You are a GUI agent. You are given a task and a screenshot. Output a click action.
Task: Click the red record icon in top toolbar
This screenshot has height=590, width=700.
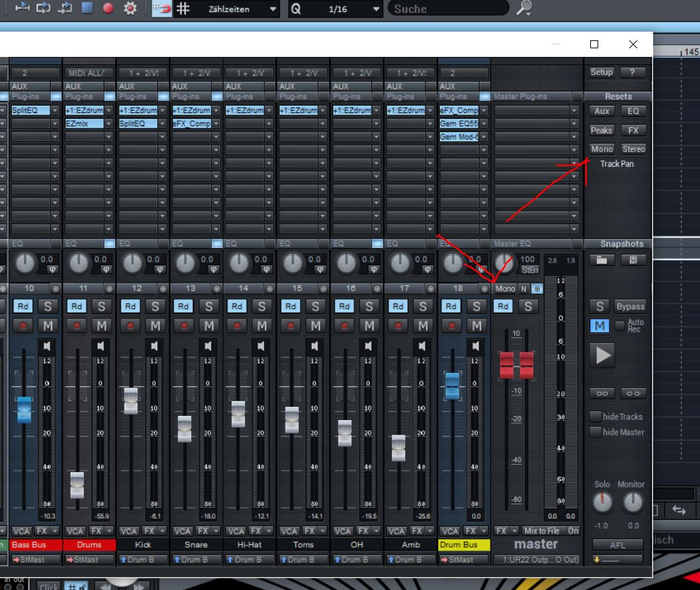click(x=108, y=8)
